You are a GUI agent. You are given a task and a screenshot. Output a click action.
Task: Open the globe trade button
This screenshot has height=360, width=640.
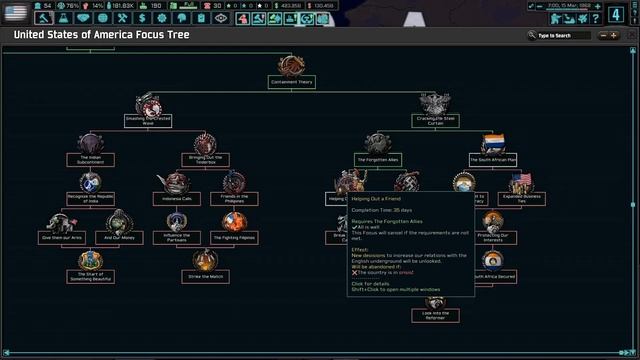[x=103, y=18]
